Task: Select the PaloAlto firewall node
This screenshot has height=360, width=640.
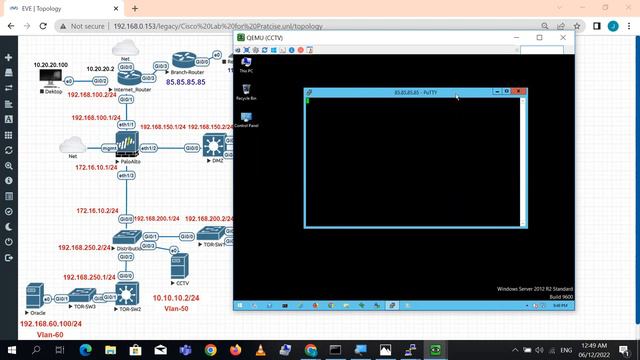Action: pyautogui.click(x=127, y=145)
